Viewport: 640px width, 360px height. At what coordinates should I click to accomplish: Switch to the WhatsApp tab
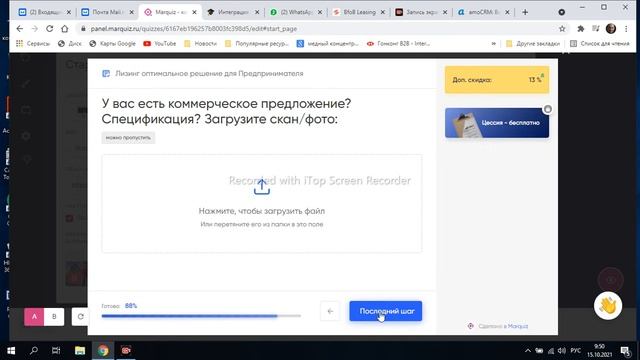point(296,12)
